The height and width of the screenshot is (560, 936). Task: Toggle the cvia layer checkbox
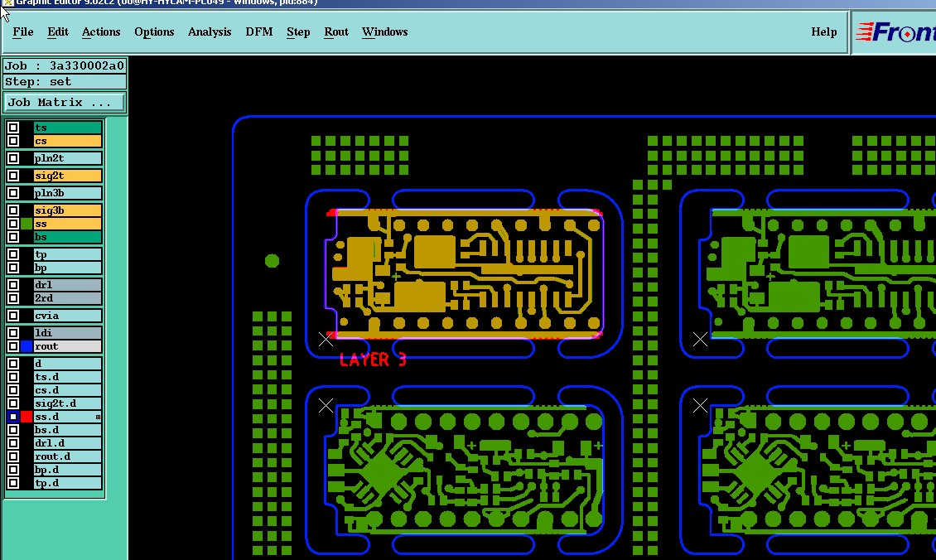coord(13,316)
